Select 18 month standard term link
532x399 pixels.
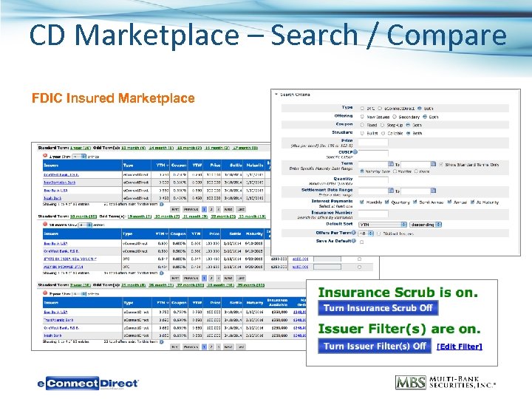83,216
